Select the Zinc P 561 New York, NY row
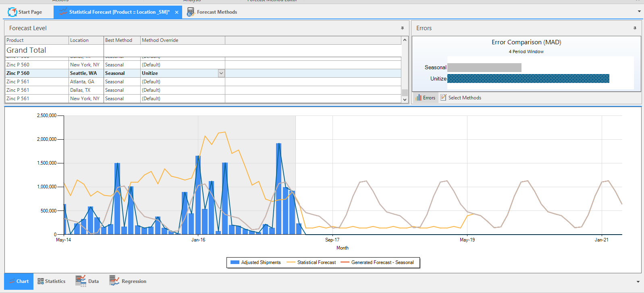The height and width of the screenshot is (293, 644). coord(203,99)
